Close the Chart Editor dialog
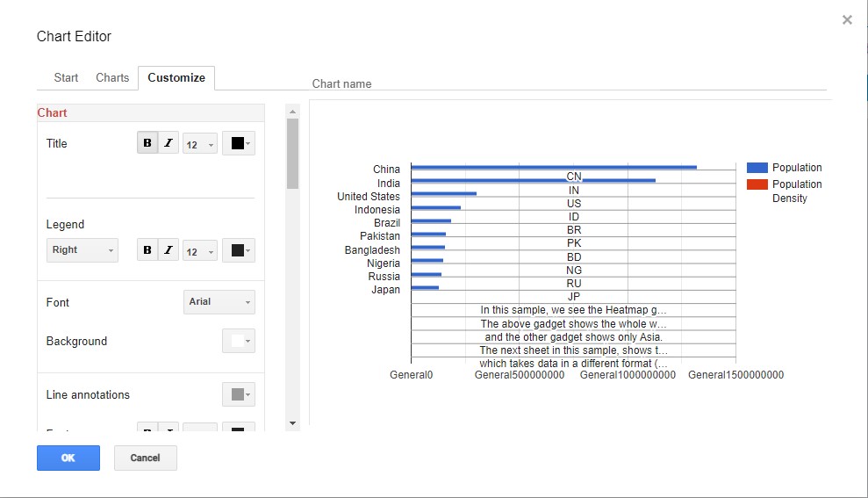 [847, 20]
